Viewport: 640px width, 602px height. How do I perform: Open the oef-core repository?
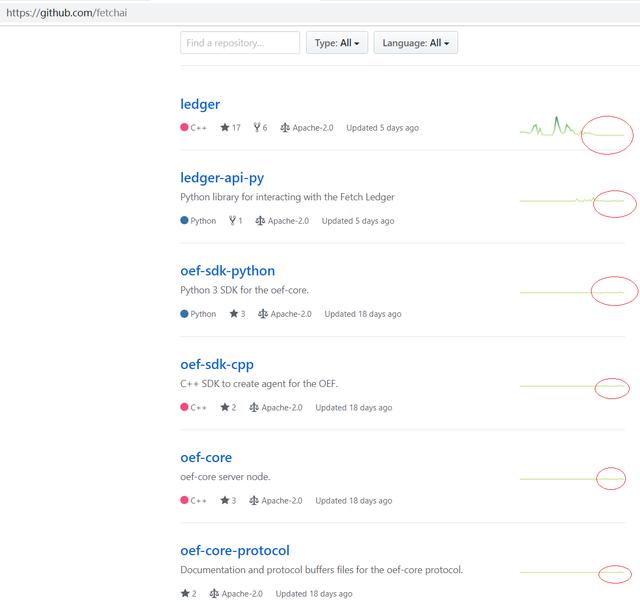pyautogui.click(x=206, y=458)
